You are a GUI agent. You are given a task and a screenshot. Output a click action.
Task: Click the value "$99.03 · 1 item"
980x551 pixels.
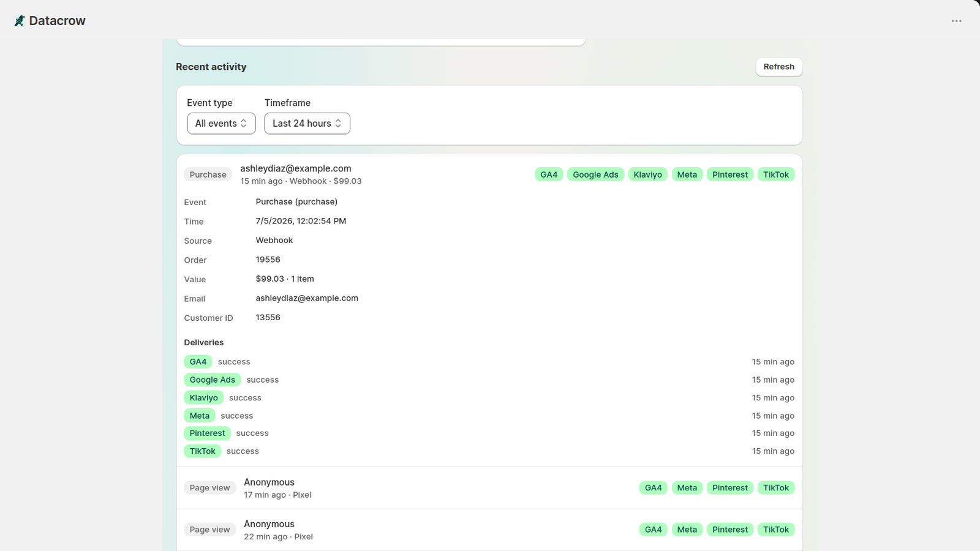[285, 279]
